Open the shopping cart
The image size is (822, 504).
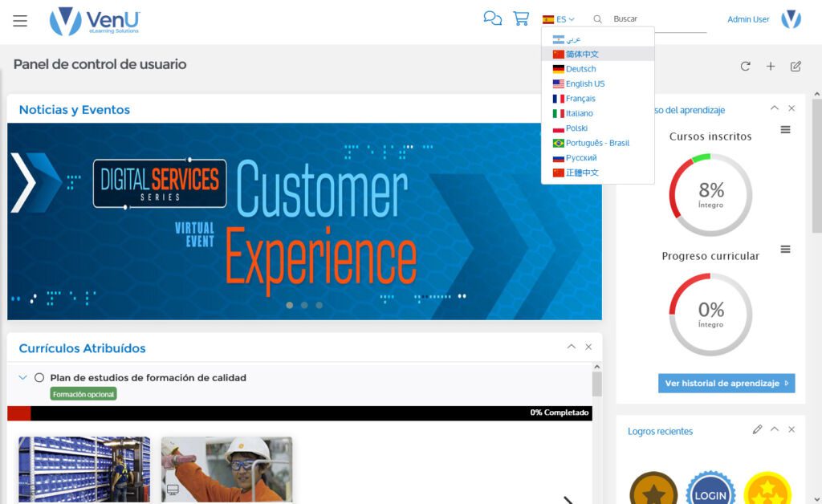pyautogui.click(x=520, y=17)
